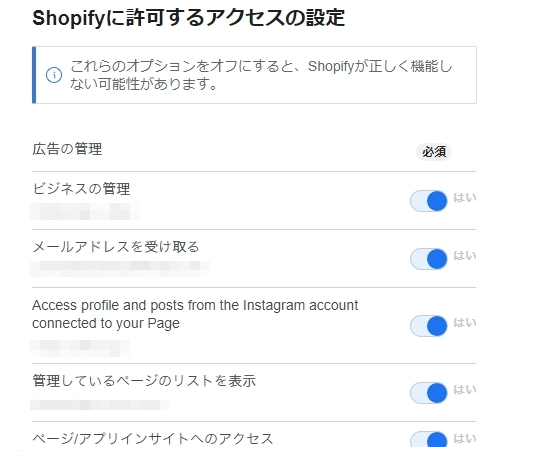Click the メールアドレスを受け取る label text
This screenshot has height=466, width=537.
(x=116, y=247)
